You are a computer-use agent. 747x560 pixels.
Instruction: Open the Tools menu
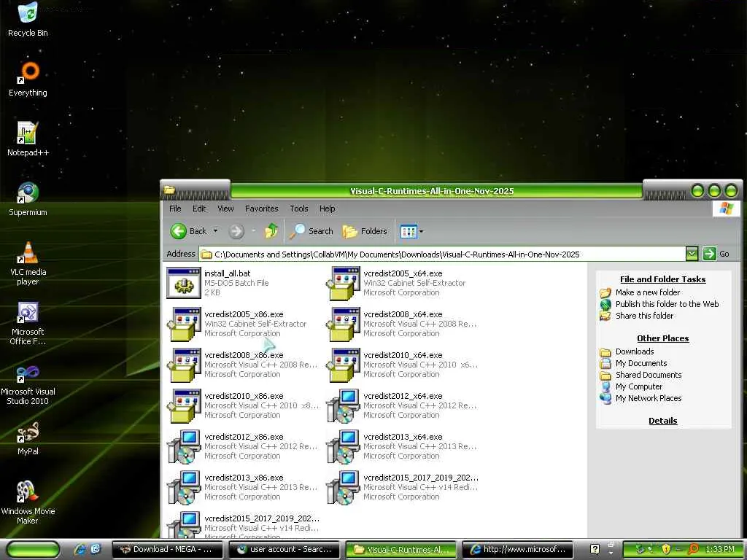click(x=298, y=209)
